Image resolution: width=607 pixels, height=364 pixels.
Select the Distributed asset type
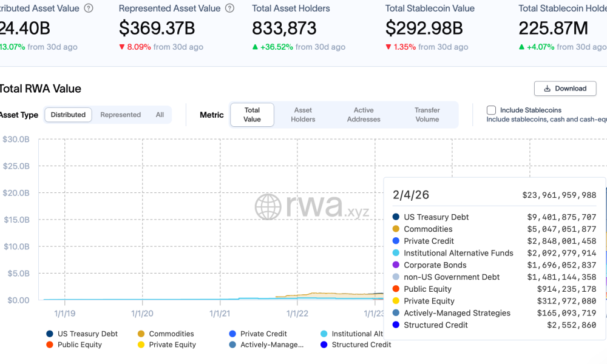coord(68,115)
